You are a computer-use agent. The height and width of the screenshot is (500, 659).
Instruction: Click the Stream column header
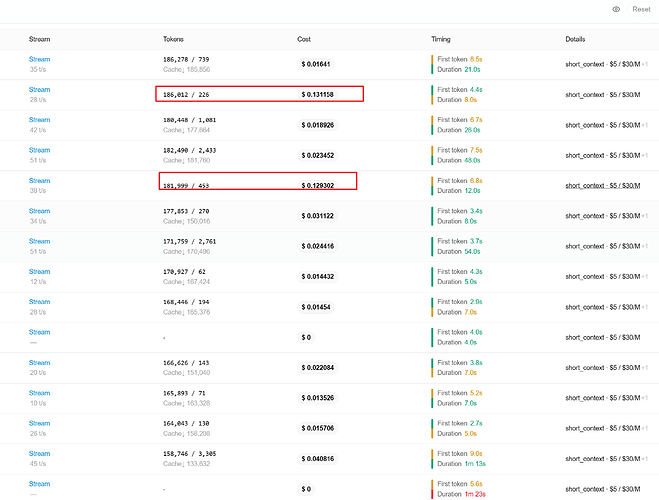[x=40, y=39]
